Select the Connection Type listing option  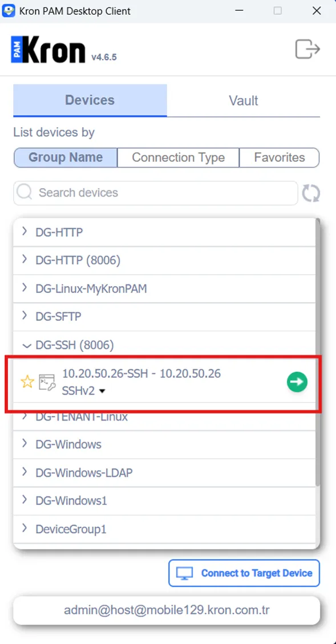[x=179, y=158]
